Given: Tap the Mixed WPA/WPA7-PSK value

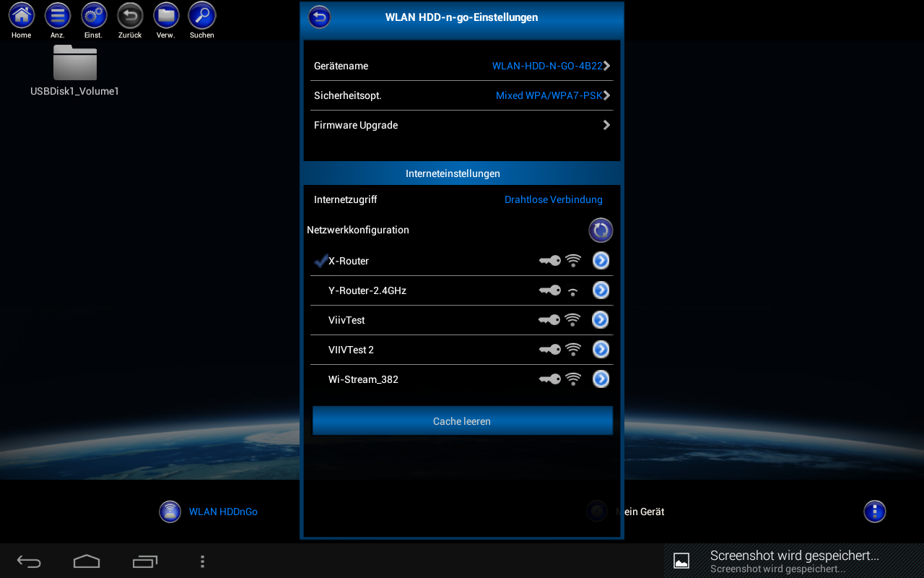Looking at the screenshot, I should tap(549, 95).
